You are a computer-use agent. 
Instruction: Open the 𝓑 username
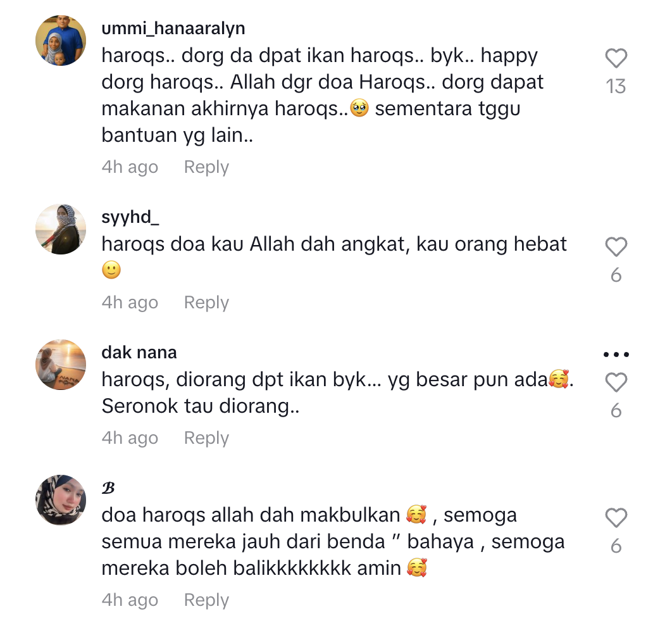pyautogui.click(x=108, y=488)
